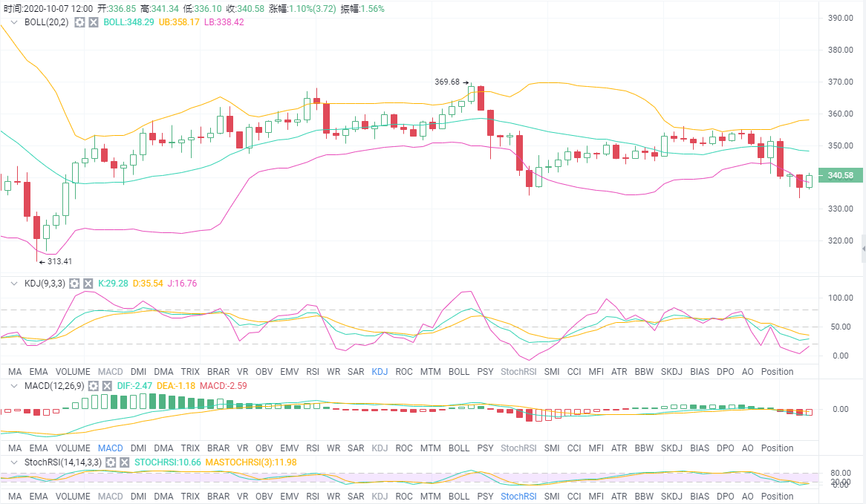This screenshot has width=866, height=504.
Task: Remove the BOLL indicator with its X icon
Action: (93, 22)
